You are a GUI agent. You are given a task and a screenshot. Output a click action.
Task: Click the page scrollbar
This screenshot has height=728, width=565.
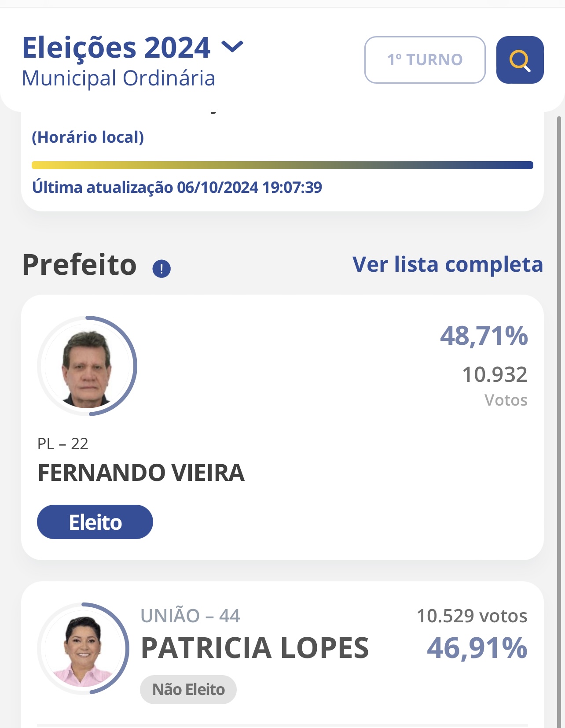click(x=559, y=396)
